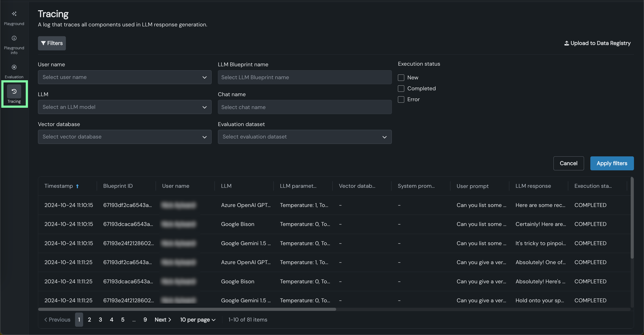Viewport: 644px width, 335px height.
Task: Open the Playground info icon
Action: point(14,38)
